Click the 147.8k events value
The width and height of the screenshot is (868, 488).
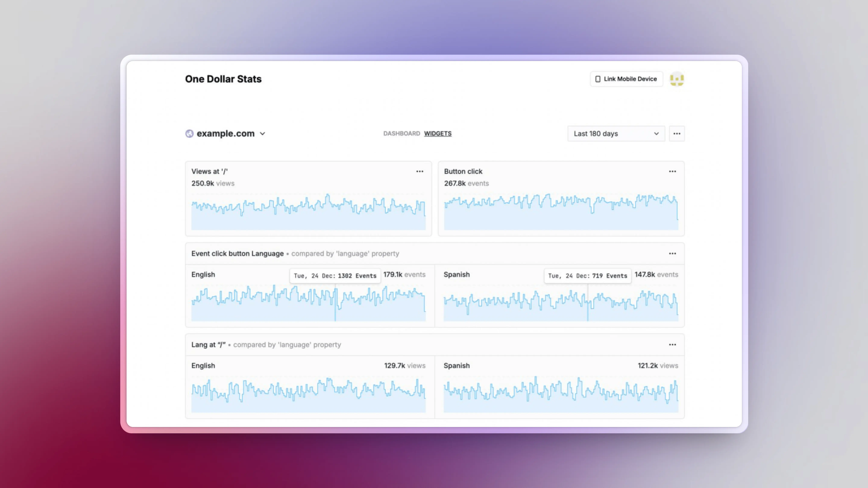tap(656, 274)
